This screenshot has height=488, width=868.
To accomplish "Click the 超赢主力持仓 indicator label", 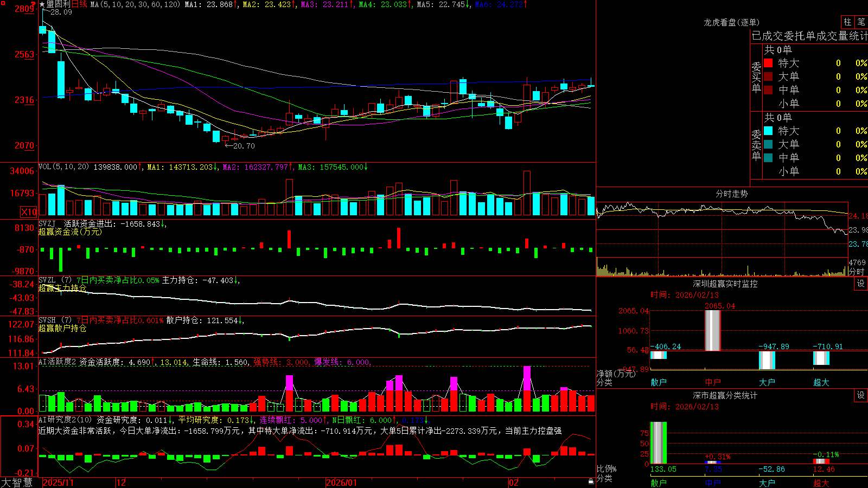I will pos(62,288).
